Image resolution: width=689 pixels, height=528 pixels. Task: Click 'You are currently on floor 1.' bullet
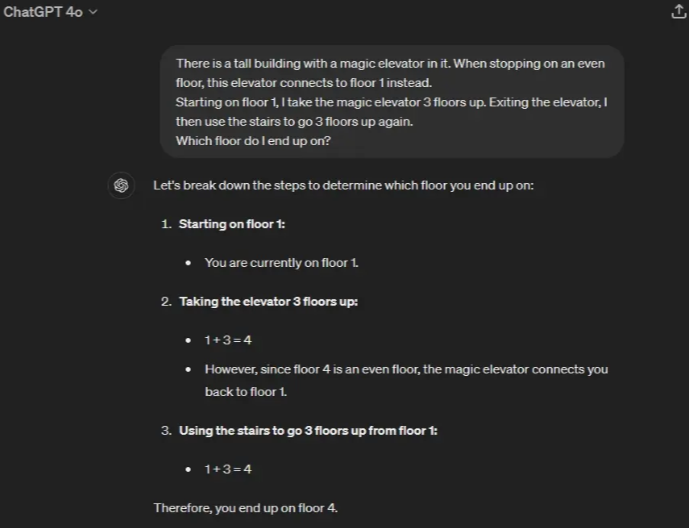pyautogui.click(x=281, y=263)
